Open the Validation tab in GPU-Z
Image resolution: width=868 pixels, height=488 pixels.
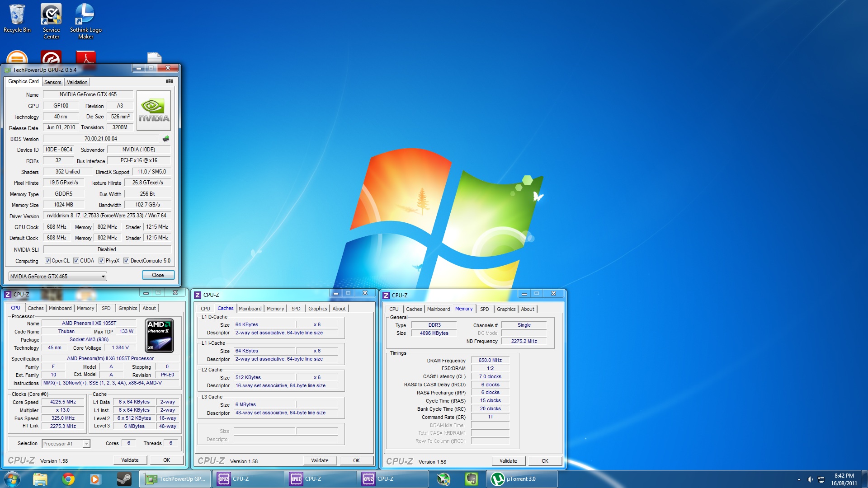tap(77, 82)
